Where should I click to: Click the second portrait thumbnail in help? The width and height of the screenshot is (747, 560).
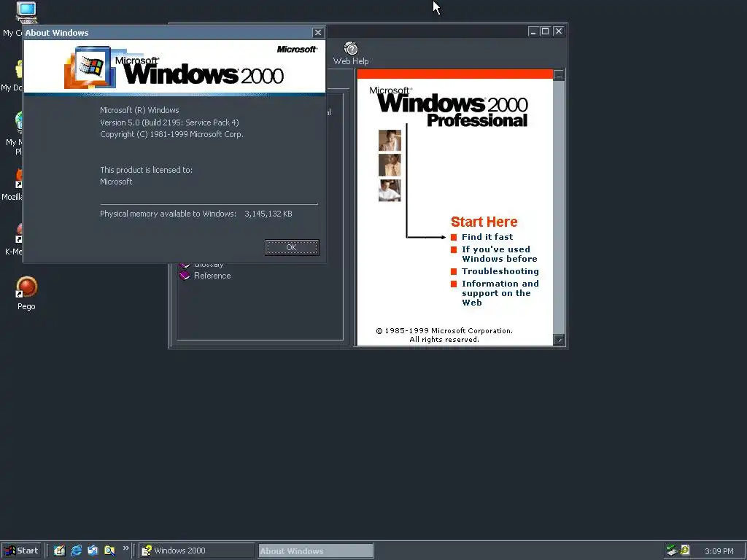(x=390, y=166)
